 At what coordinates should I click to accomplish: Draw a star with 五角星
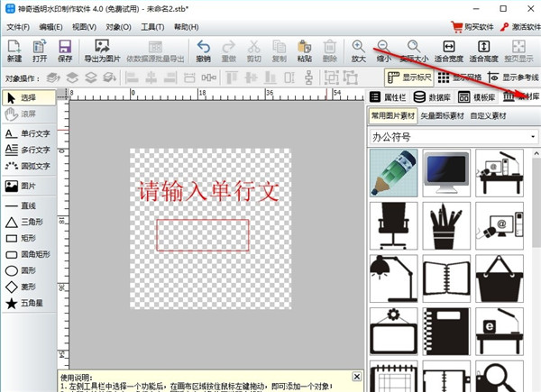pyautogui.click(x=24, y=303)
